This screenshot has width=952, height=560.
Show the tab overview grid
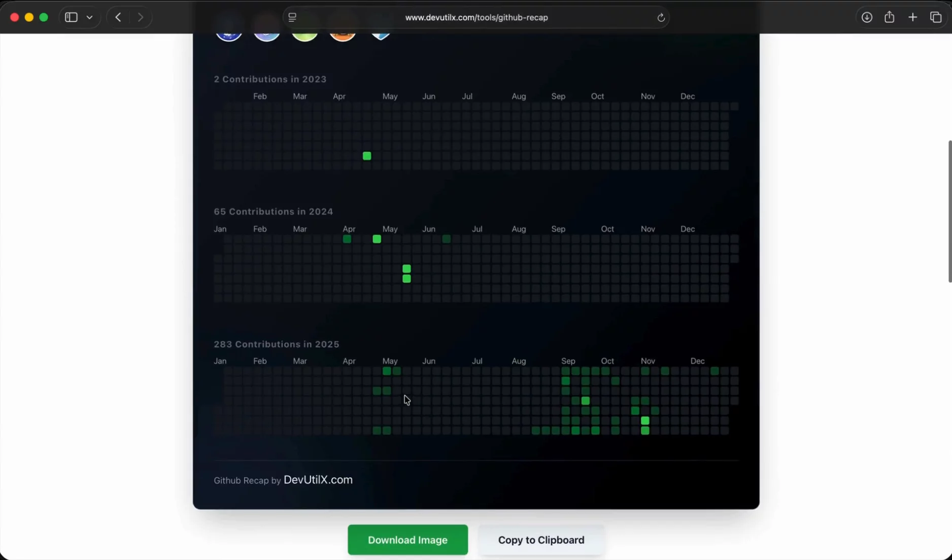pos(936,17)
